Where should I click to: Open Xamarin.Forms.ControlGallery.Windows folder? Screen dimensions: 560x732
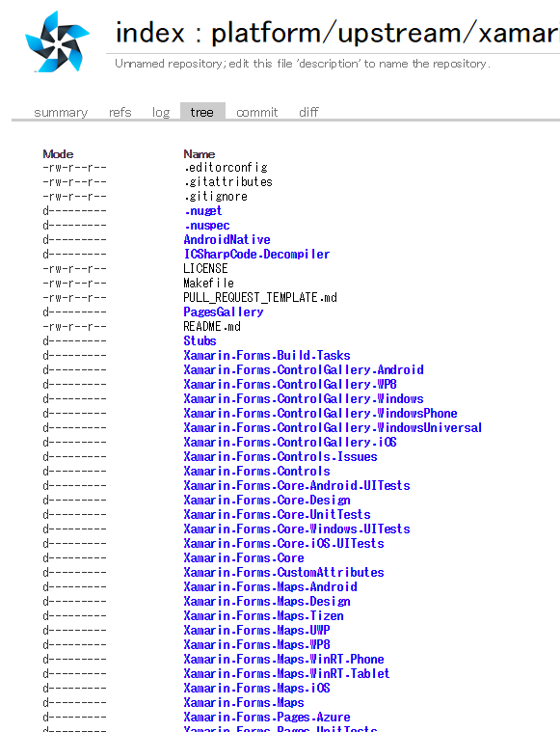coord(304,398)
